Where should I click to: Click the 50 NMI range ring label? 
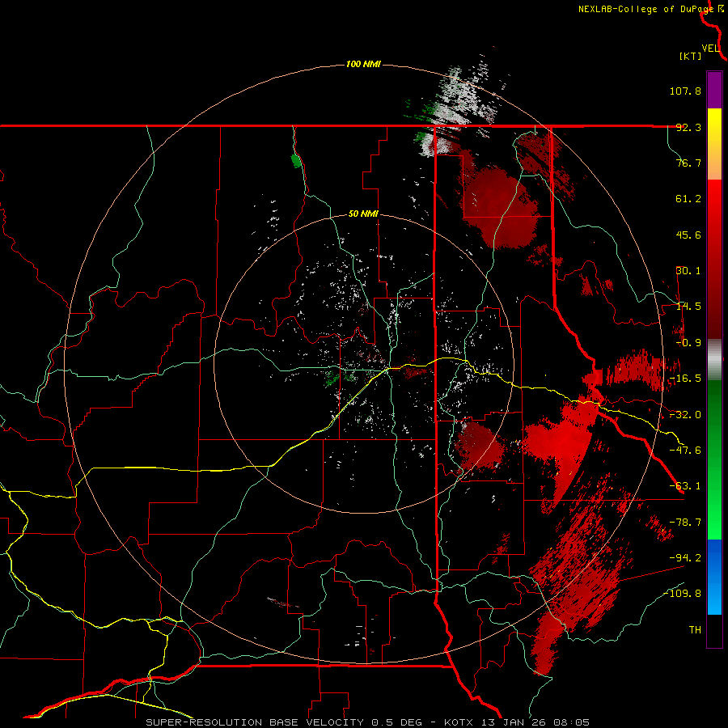tap(363, 214)
